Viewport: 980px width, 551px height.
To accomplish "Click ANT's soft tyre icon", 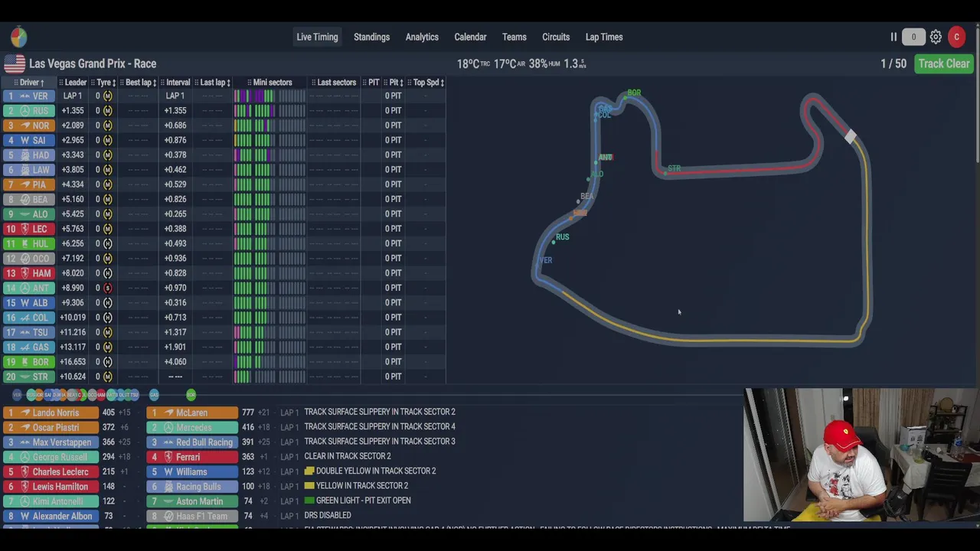I will point(107,288).
